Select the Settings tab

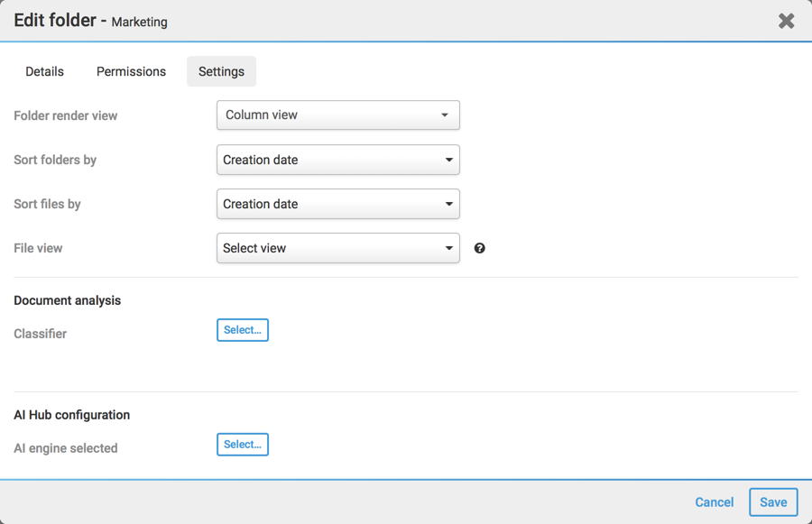tap(221, 71)
